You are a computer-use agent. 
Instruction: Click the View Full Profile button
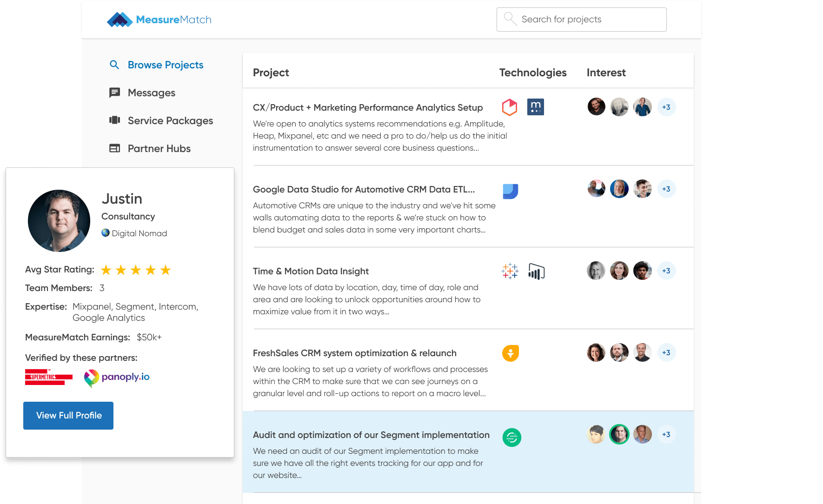[x=68, y=416]
